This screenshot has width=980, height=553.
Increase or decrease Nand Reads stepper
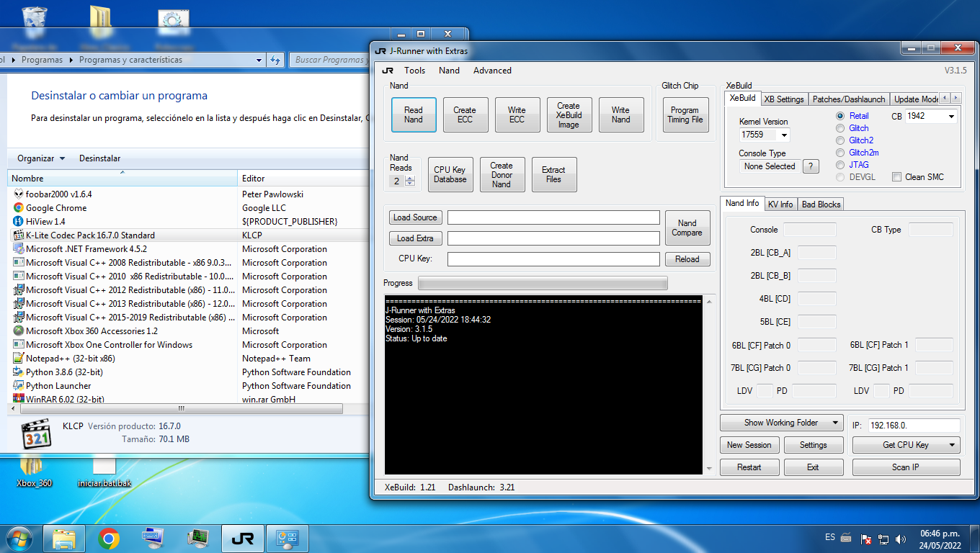410,181
